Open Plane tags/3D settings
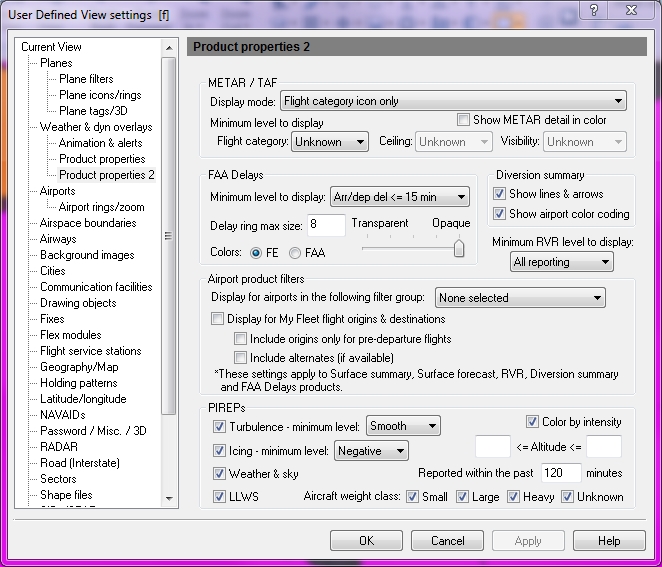The height and width of the screenshot is (567, 662). point(93,111)
